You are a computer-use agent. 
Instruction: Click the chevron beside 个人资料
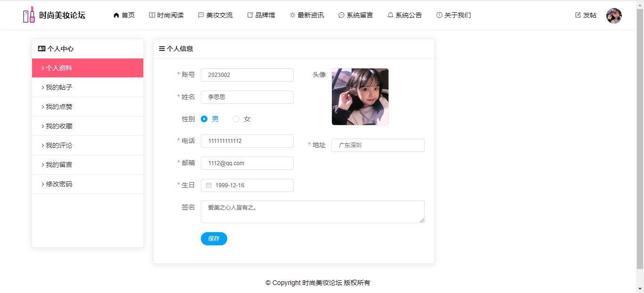pyautogui.click(x=42, y=68)
